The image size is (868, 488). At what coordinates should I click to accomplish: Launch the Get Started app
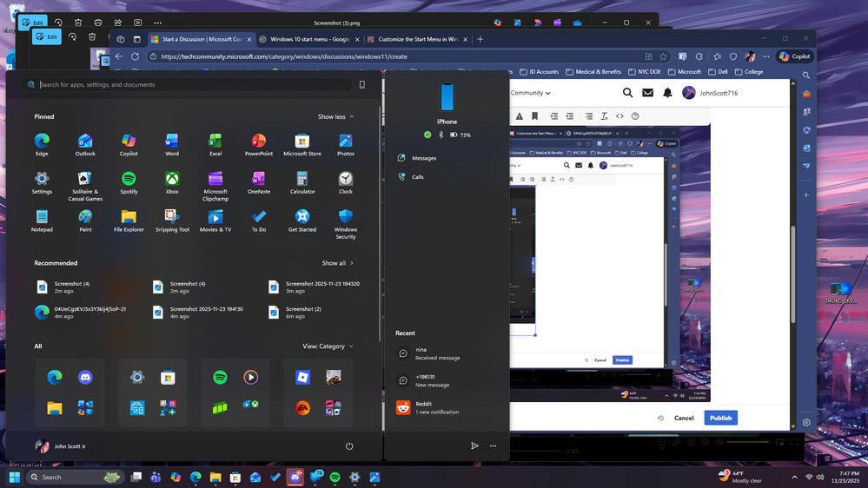click(302, 221)
